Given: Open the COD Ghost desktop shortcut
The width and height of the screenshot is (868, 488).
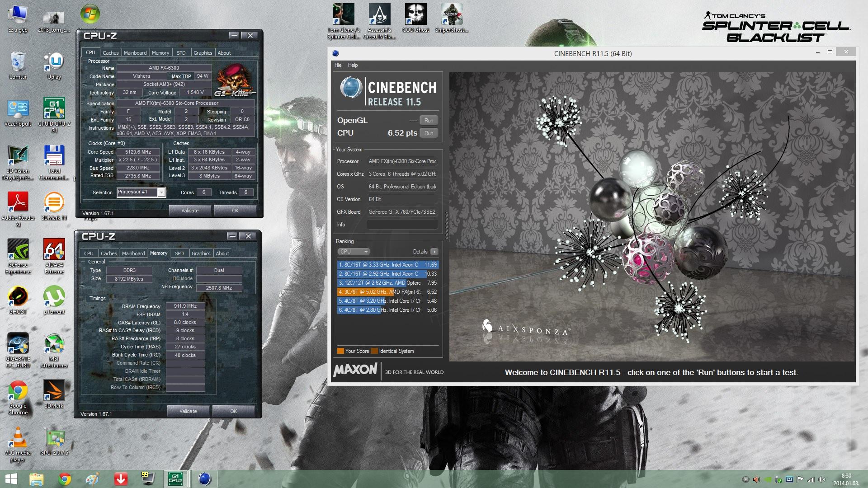Looking at the screenshot, I should point(415,19).
